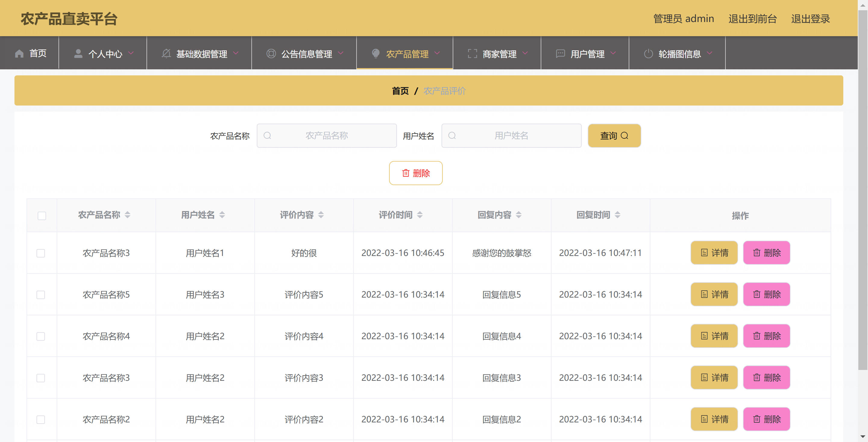
Task: Expand the 农产品管理 dropdown chevron
Action: [437, 53]
